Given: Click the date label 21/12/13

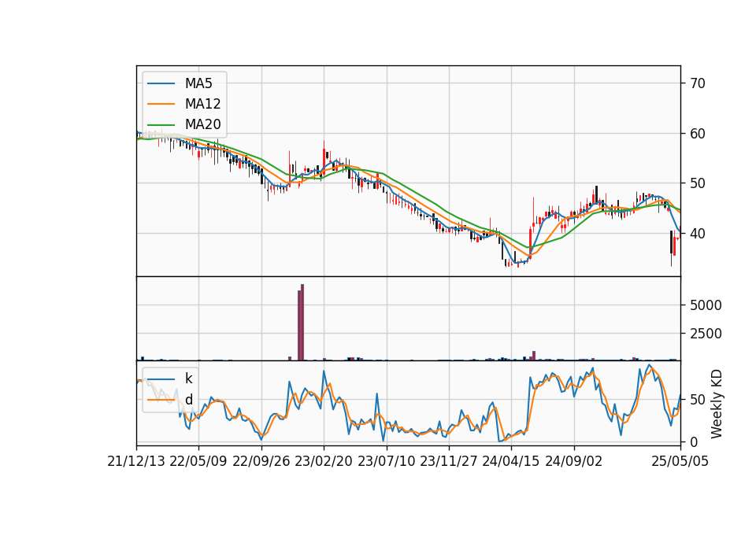Looking at the screenshot, I should 136,462.
